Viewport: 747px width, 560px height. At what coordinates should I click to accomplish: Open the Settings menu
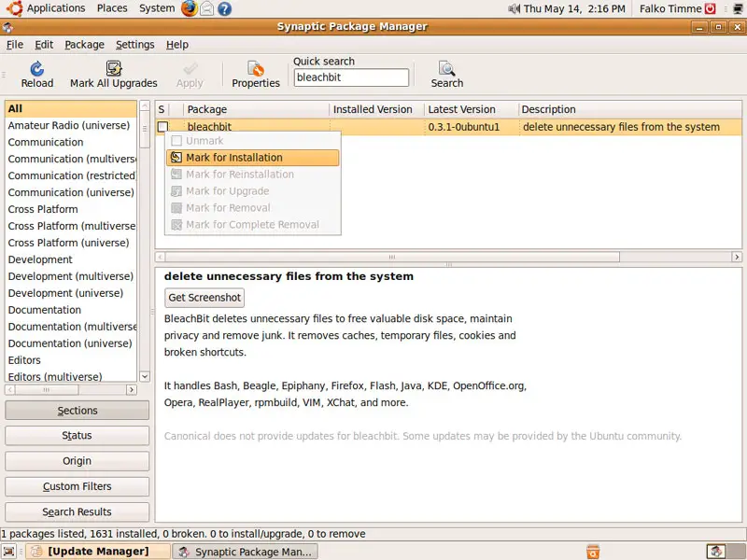pyautogui.click(x=134, y=45)
